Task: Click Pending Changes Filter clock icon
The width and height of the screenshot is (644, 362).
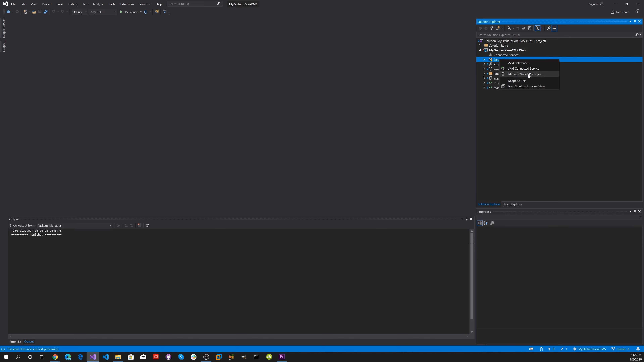Action: (x=509, y=28)
